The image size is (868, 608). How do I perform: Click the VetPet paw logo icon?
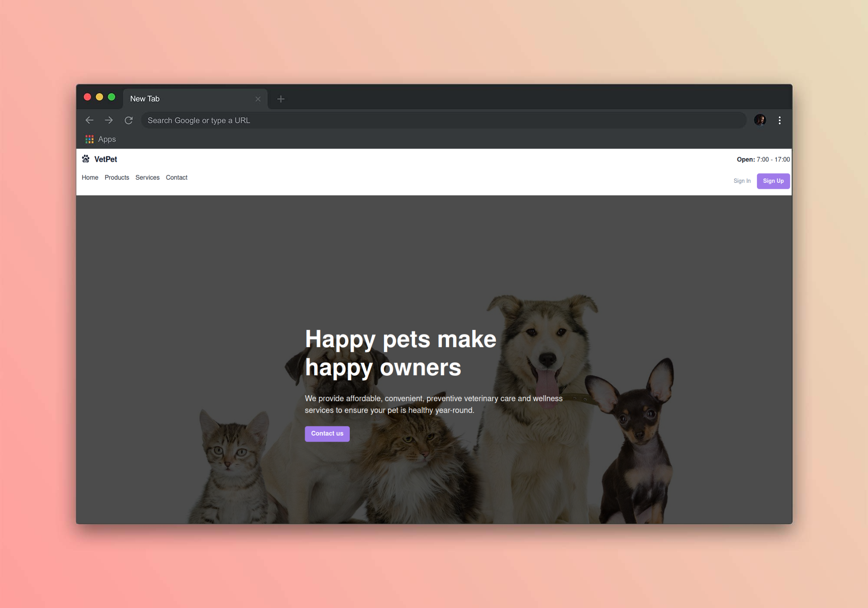tap(86, 159)
